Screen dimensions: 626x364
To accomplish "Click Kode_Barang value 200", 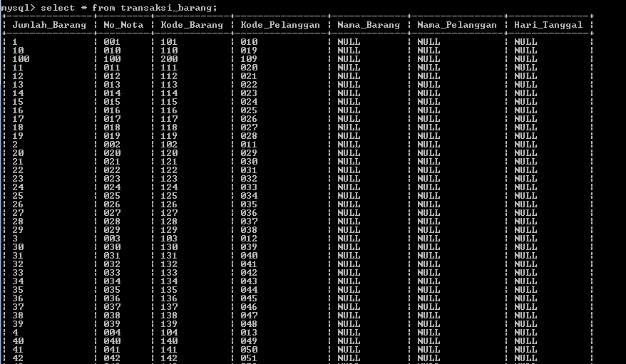I will pyautogui.click(x=169, y=59).
